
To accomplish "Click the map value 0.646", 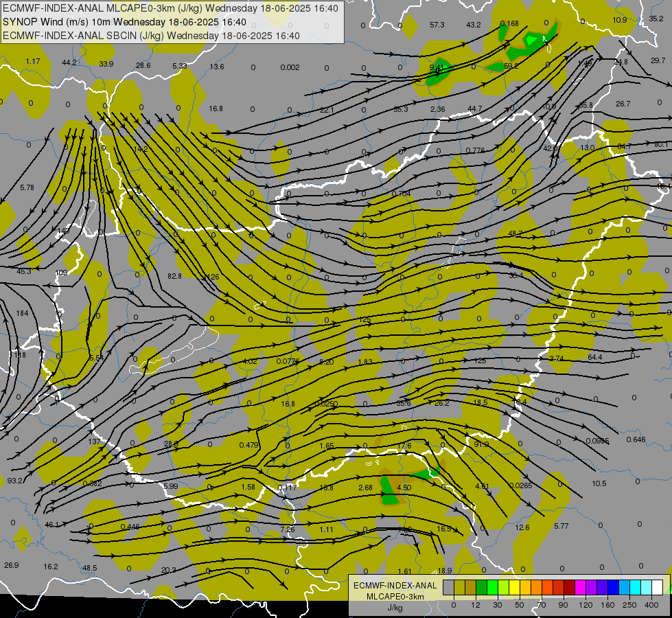I will [636, 439].
